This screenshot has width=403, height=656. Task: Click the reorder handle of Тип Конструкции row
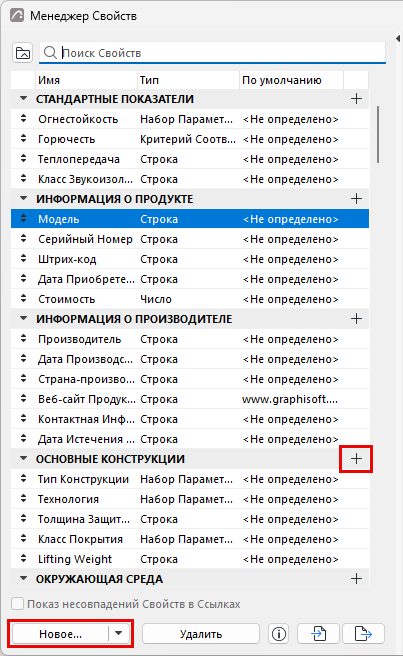point(23,479)
